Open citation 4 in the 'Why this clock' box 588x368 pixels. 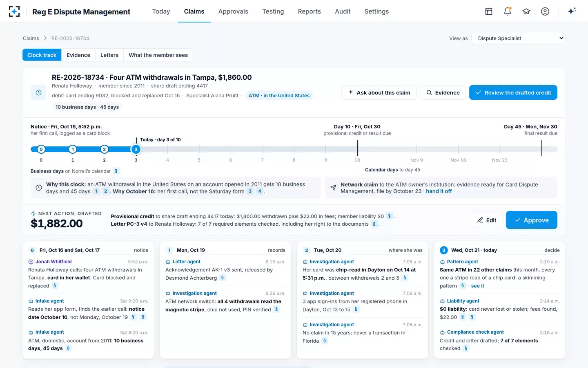pos(260,191)
